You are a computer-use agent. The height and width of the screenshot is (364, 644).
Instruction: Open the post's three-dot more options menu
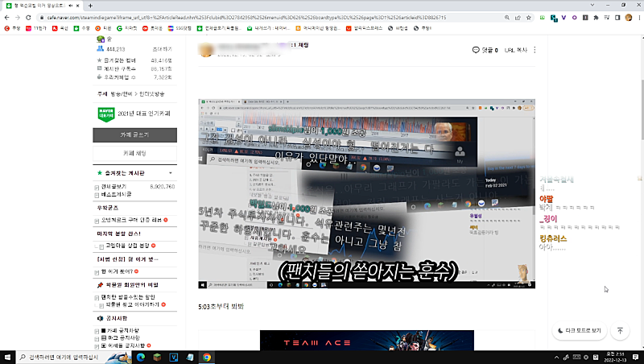click(535, 50)
